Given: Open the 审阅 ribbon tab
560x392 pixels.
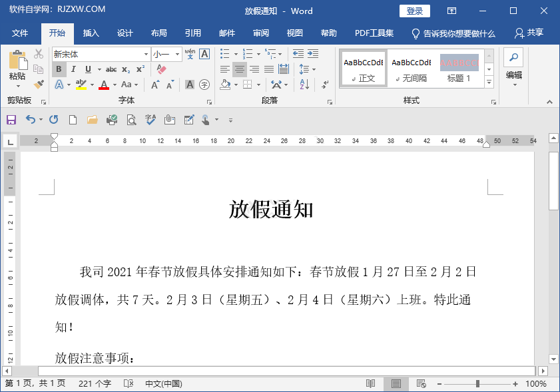Looking at the screenshot, I should pos(260,33).
